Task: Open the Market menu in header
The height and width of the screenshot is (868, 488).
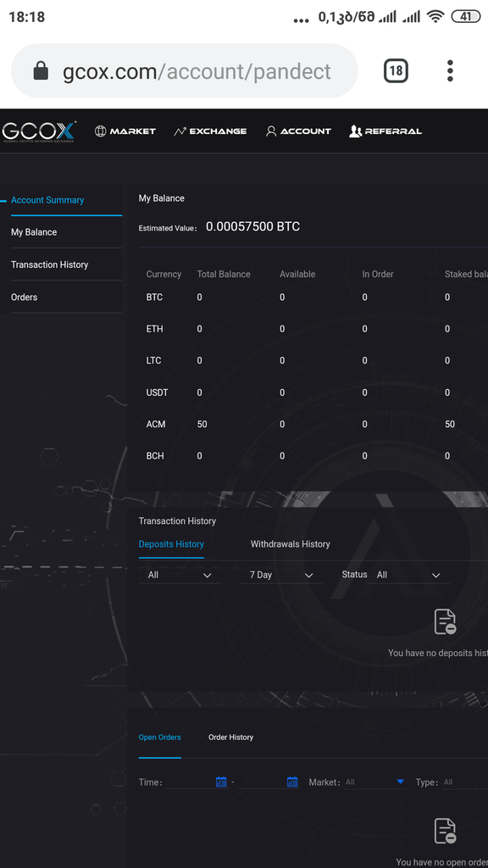Action: (x=125, y=131)
